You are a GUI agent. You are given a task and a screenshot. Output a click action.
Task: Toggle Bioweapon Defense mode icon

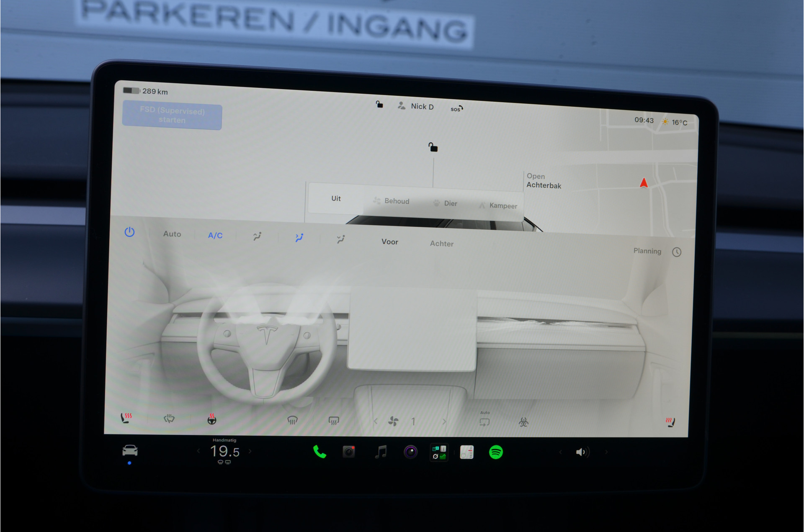pyautogui.click(x=523, y=422)
